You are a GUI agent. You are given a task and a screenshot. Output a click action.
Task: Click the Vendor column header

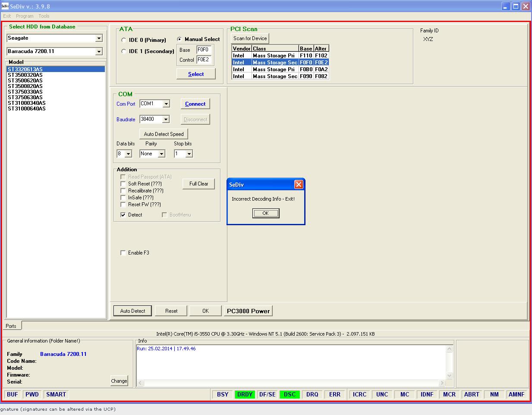click(242, 49)
